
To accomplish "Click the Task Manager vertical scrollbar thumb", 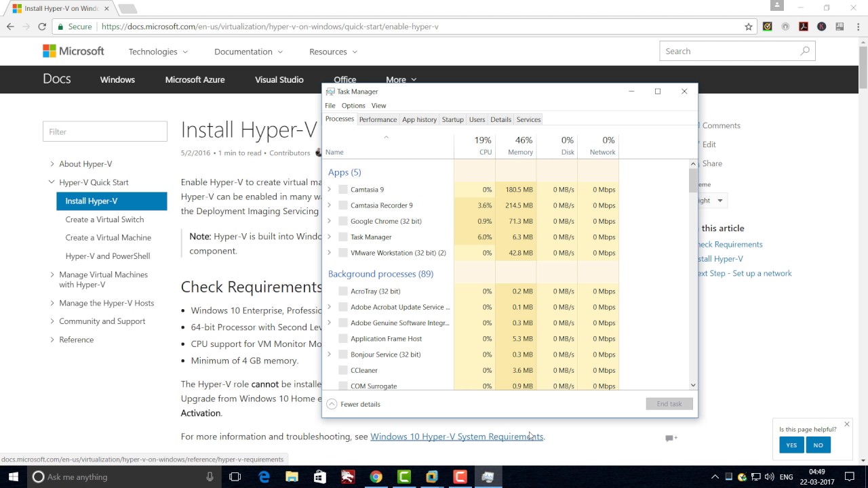I will (693, 180).
